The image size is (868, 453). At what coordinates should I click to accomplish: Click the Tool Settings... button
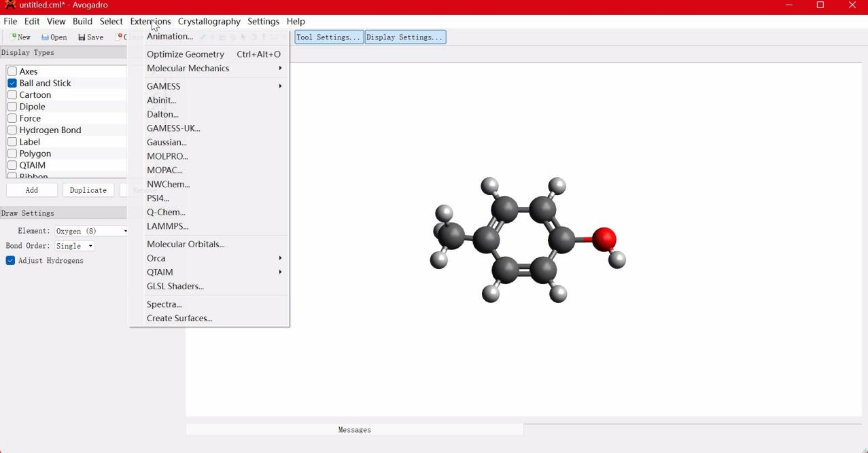(329, 37)
